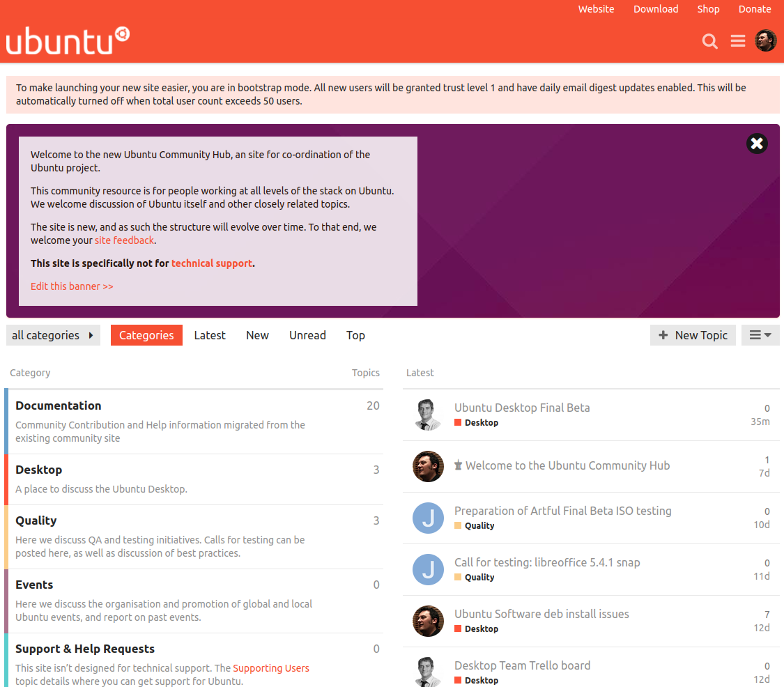
Task: Click topic count 20 for Documentation
Action: click(373, 406)
